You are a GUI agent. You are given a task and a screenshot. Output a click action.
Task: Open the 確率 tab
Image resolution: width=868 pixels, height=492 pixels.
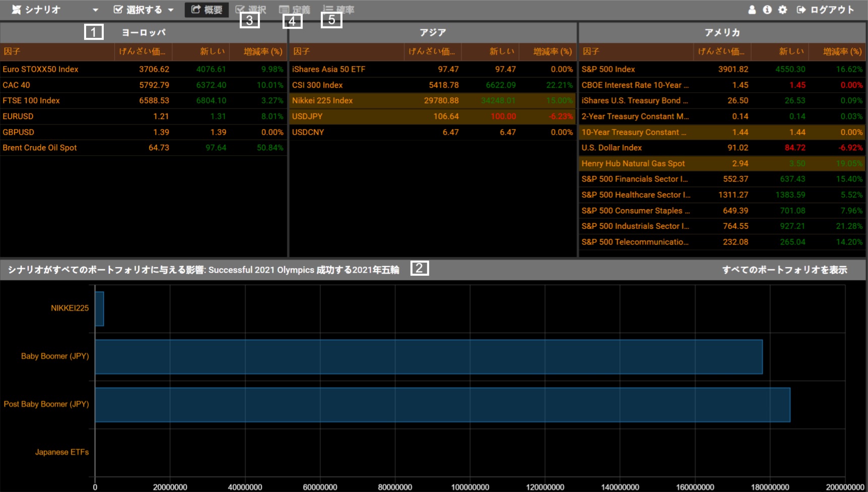(x=339, y=10)
